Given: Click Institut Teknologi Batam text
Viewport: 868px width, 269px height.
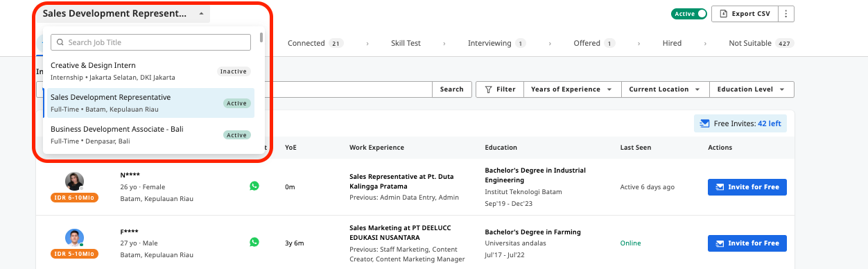Looking at the screenshot, I should tap(523, 192).
